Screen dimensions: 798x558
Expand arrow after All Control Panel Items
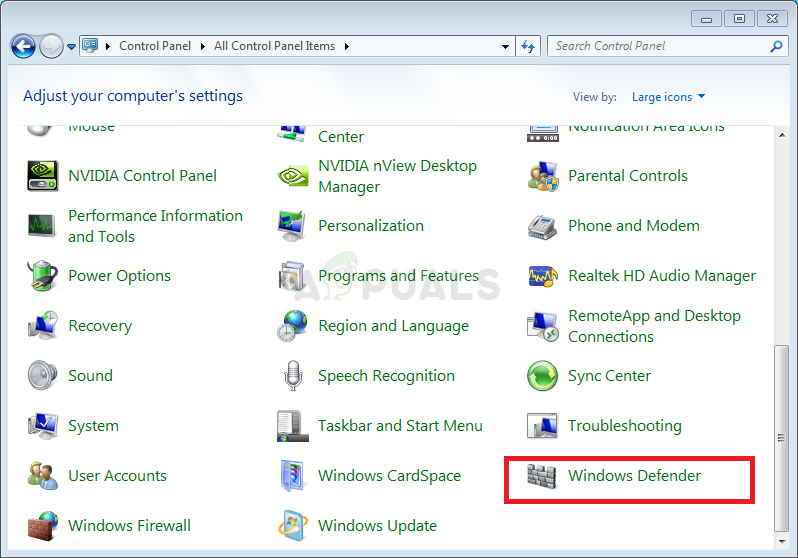[x=347, y=46]
